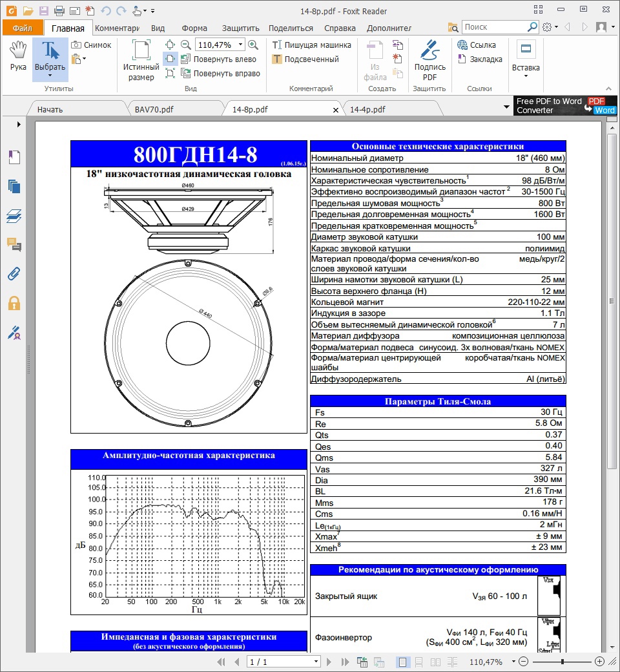Open the clipboard paste dropdown in Utilities
Screen dimensions: 620x672
(x=78, y=59)
